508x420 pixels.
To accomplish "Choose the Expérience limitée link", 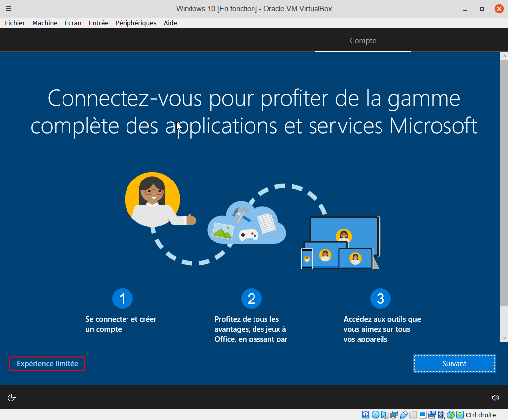I will [x=48, y=363].
